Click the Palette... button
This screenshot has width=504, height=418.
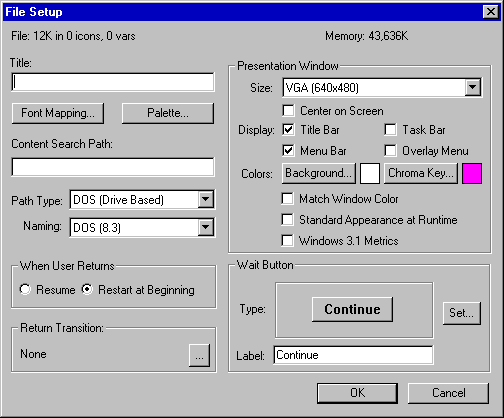click(x=168, y=113)
